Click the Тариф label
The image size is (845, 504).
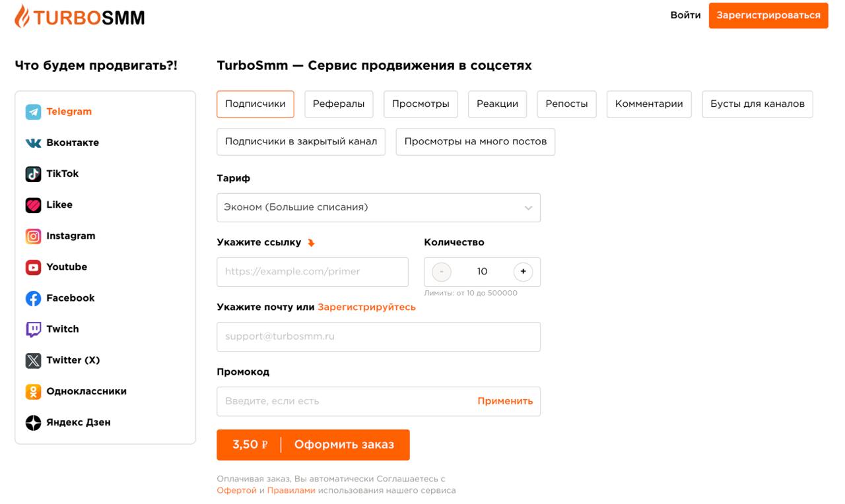(x=234, y=178)
